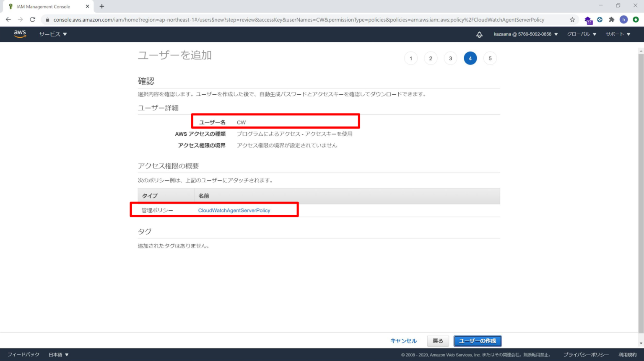Image resolution: width=644 pixels, height=361 pixels.
Task: Open the CloudWatchAgentServerPolicy link
Action: (x=234, y=210)
